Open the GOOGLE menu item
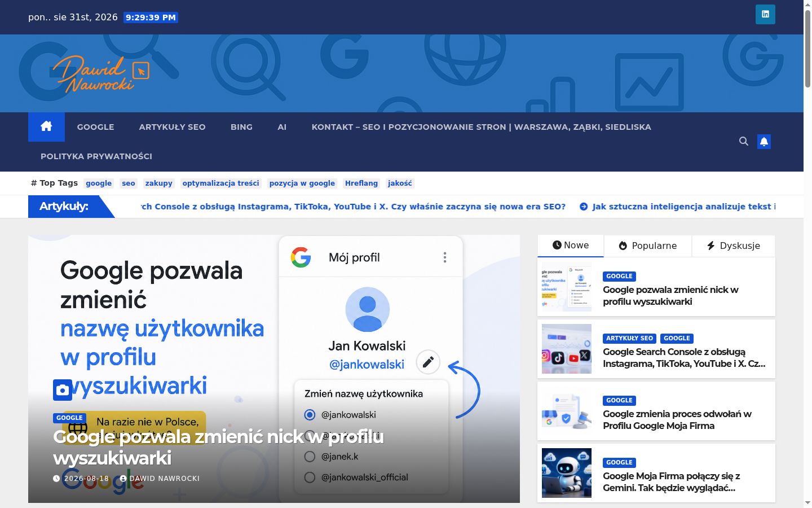The image size is (812, 508). point(95,127)
